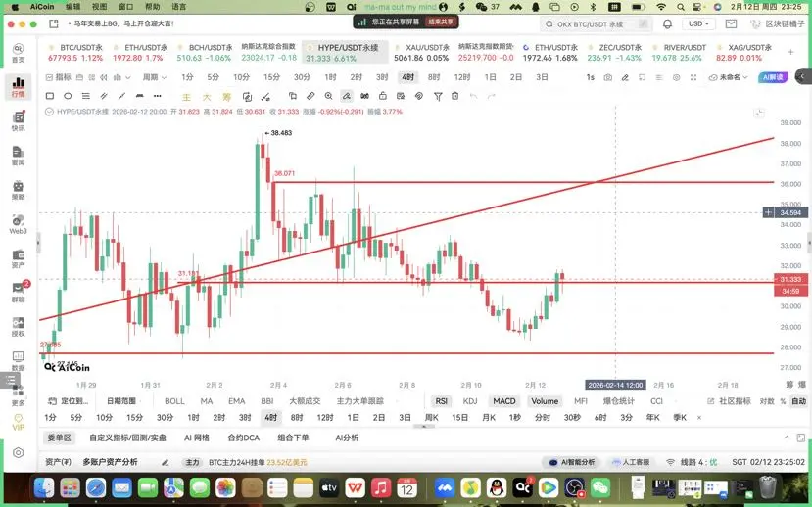Switch to XAU/USDT永 symbol tab

point(421,52)
